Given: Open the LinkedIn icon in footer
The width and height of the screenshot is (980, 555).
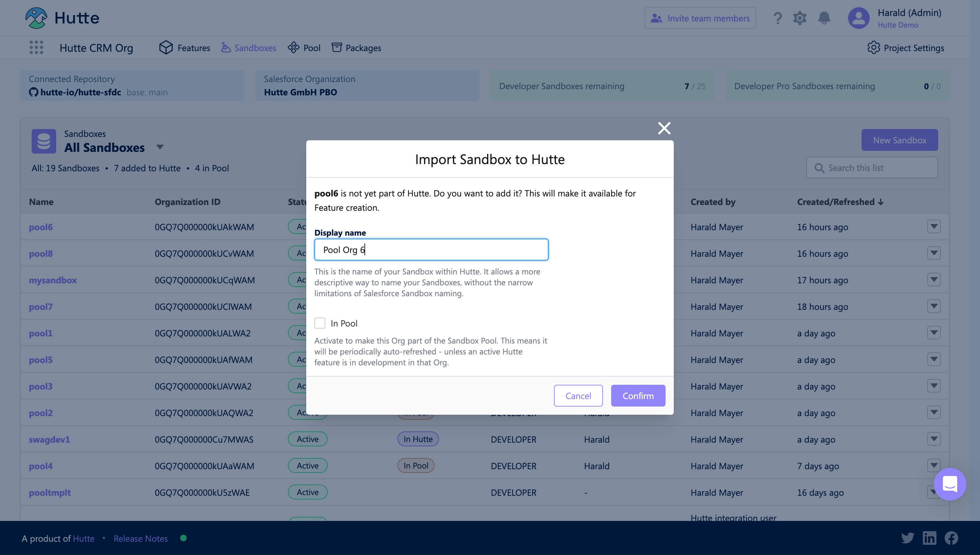Looking at the screenshot, I should click(x=929, y=538).
